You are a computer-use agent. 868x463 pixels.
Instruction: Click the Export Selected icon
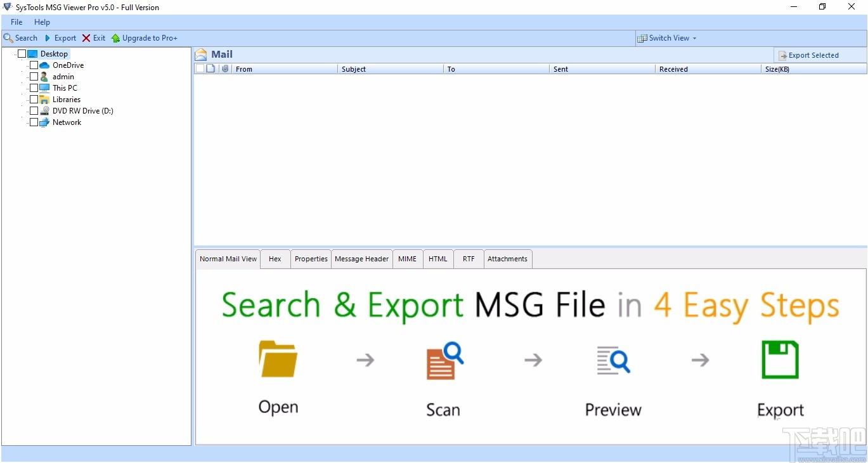[783, 56]
